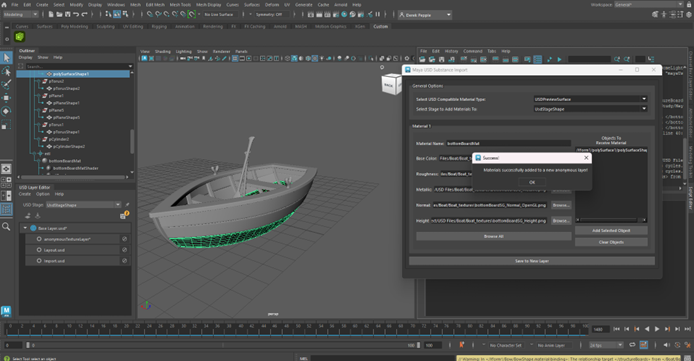The image size is (694, 361).
Task: Click the Outliner horizontal scrollbar
Action: [73, 177]
